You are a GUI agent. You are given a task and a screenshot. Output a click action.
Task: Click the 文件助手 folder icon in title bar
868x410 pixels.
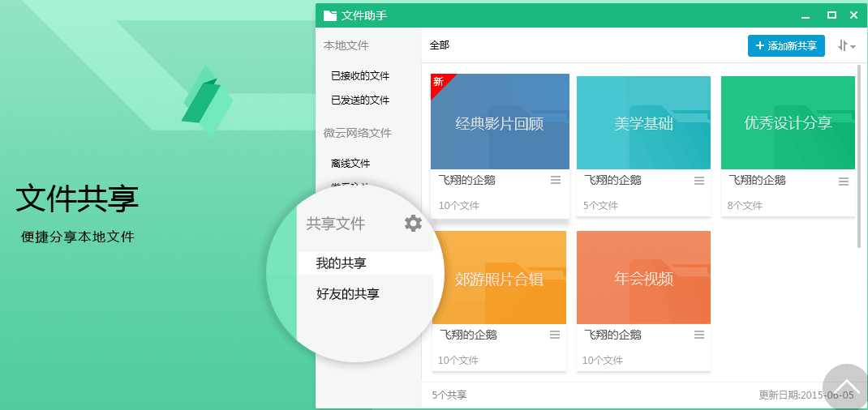(x=330, y=15)
